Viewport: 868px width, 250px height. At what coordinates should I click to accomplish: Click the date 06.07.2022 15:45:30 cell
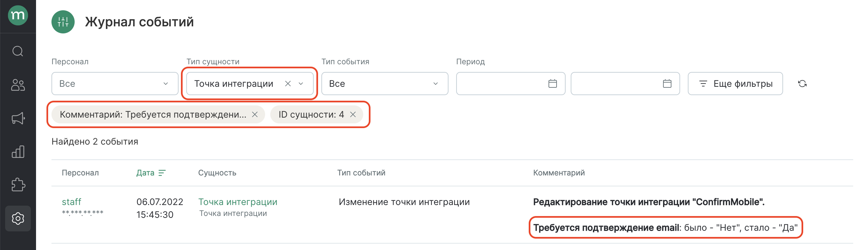160,208
